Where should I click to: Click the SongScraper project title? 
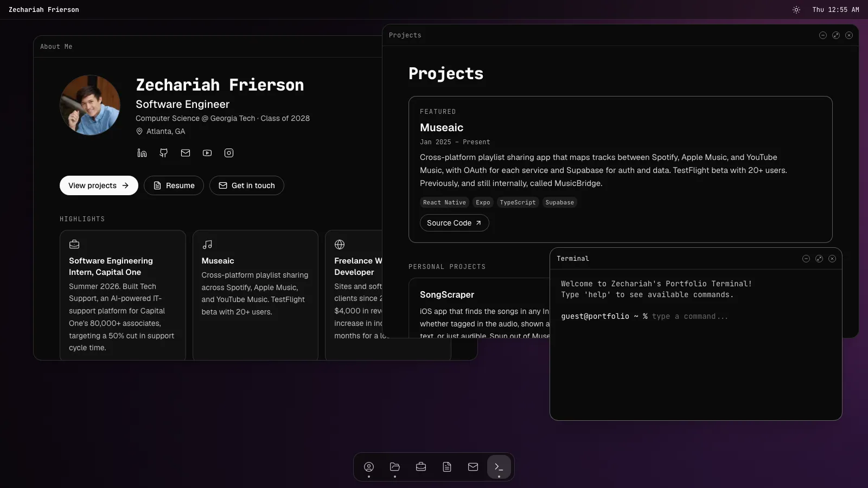(447, 294)
